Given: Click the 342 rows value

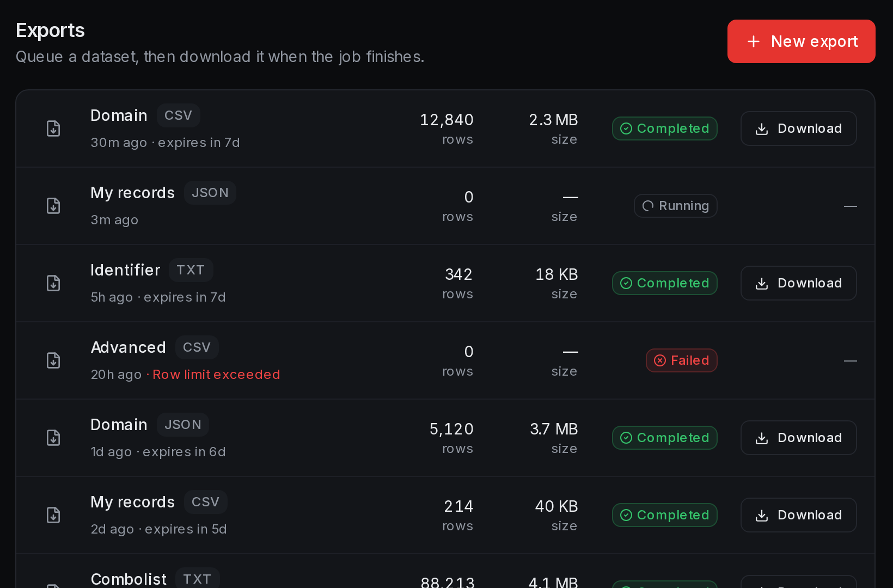Looking at the screenshot, I should click(x=458, y=274).
